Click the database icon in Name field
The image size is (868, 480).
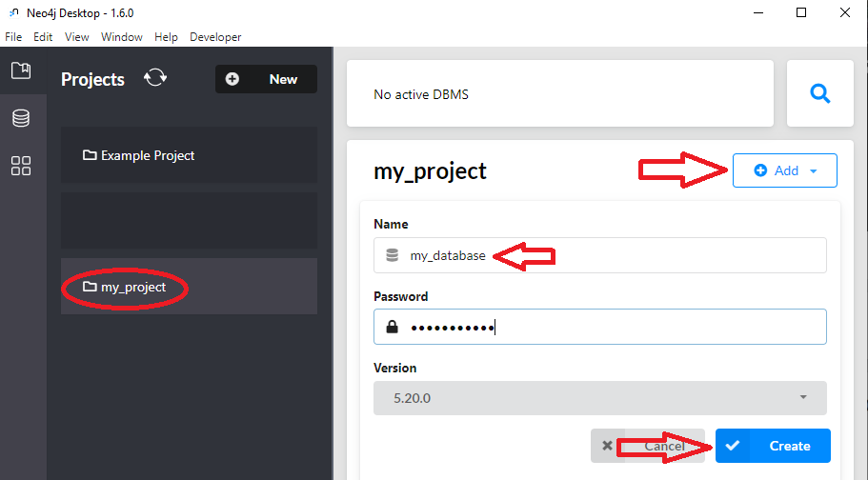(392, 255)
